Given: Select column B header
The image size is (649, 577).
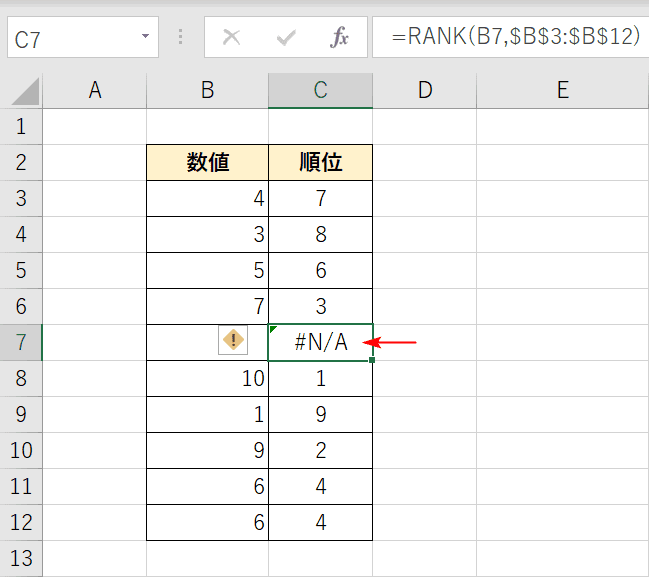Looking at the screenshot, I should point(207,91).
